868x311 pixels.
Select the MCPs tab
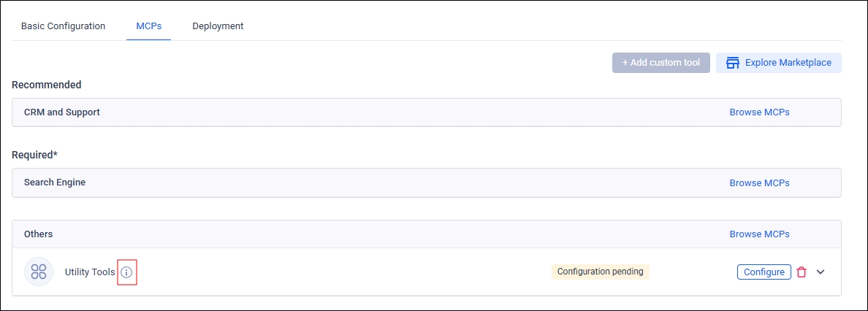tap(148, 26)
